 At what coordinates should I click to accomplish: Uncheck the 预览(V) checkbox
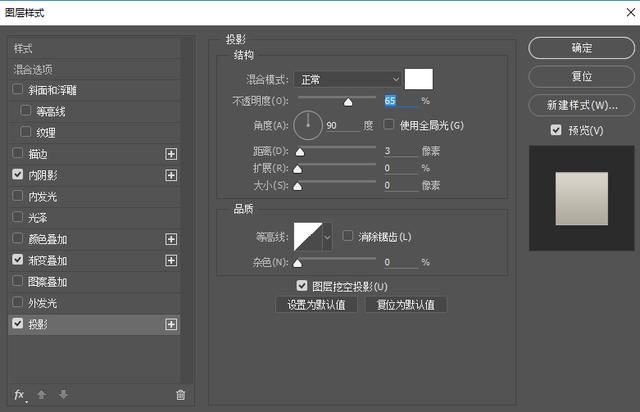556,130
